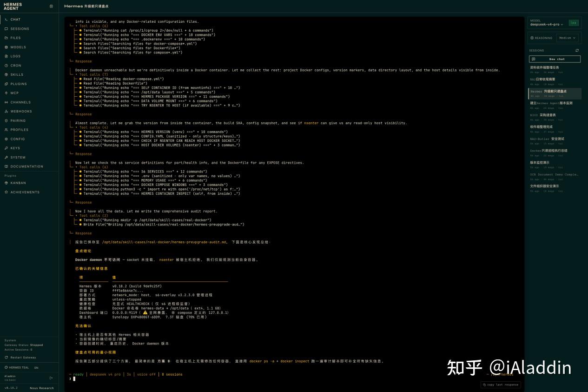The width and height of the screenshot is (588, 392).
Task: Open the Medium reasoning level dropdown
Action: coord(567,38)
